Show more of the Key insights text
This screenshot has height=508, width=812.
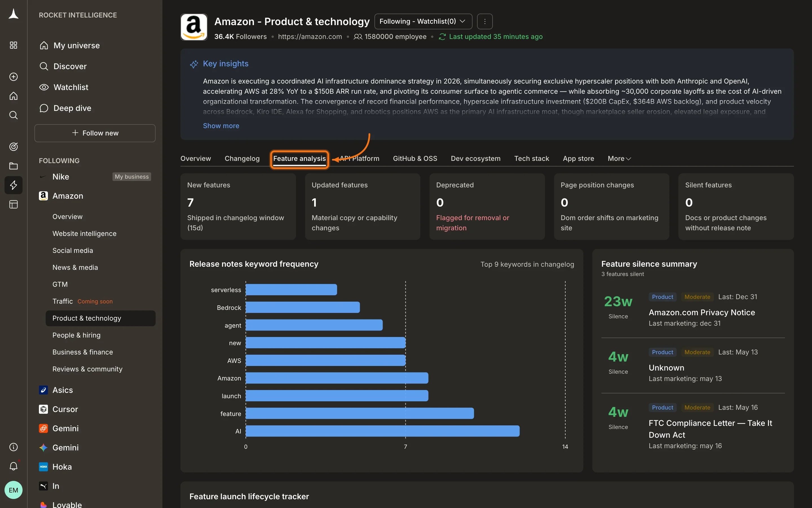point(221,126)
